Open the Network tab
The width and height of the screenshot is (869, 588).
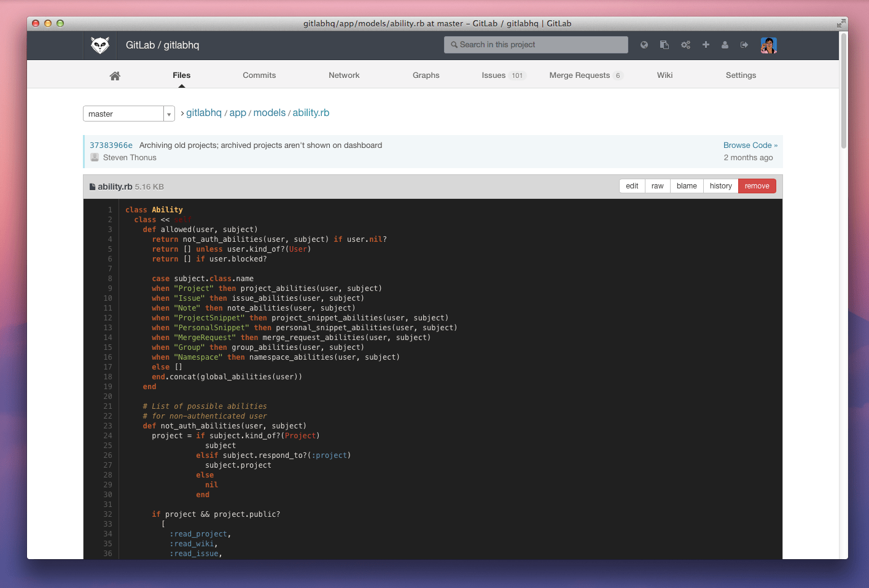[x=344, y=75]
